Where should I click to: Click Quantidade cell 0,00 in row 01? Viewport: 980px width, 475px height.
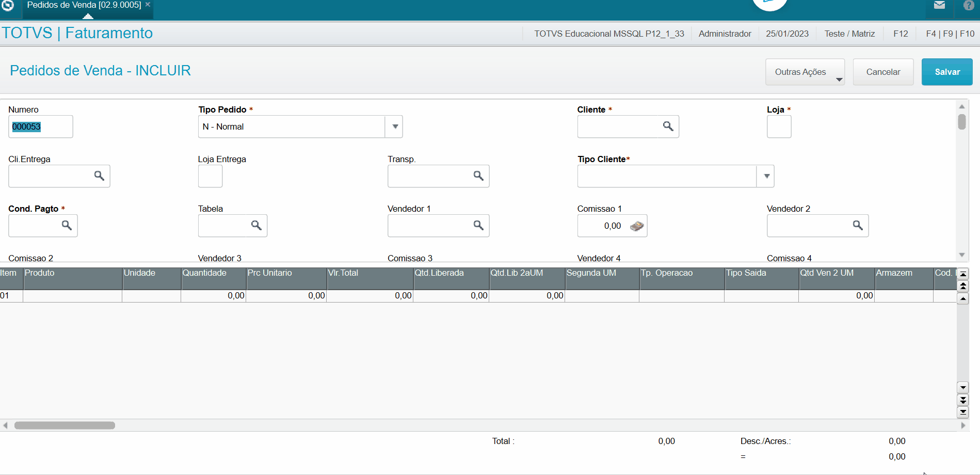point(213,296)
